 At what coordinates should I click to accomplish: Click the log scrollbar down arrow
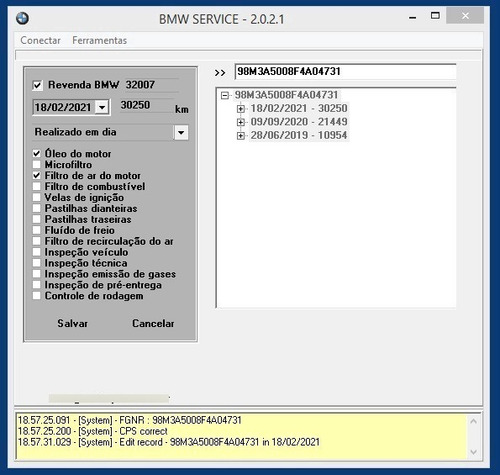(x=474, y=452)
